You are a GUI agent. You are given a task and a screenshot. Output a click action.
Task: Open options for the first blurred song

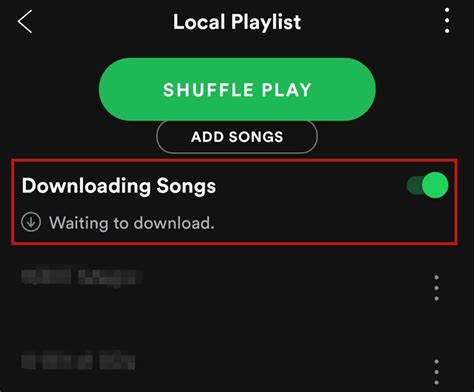coord(436,288)
